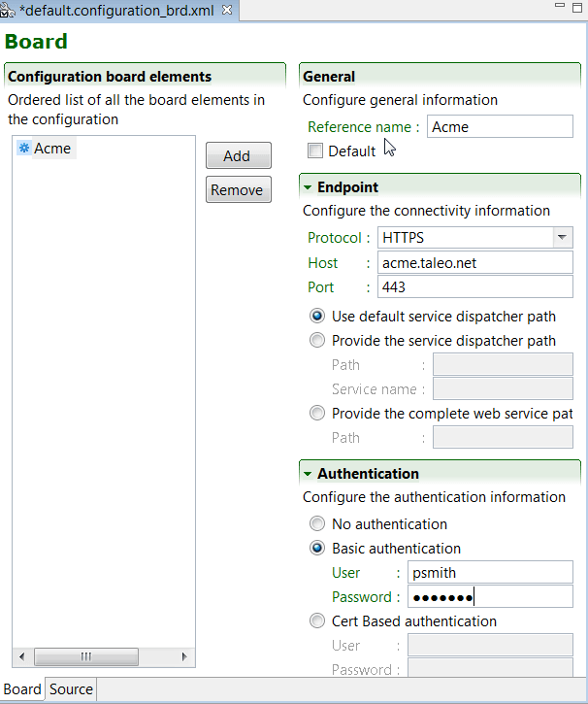This screenshot has width=588, height=704.
Task: Click the list's right scroll arrow
Action: click(x=186, y=657)
